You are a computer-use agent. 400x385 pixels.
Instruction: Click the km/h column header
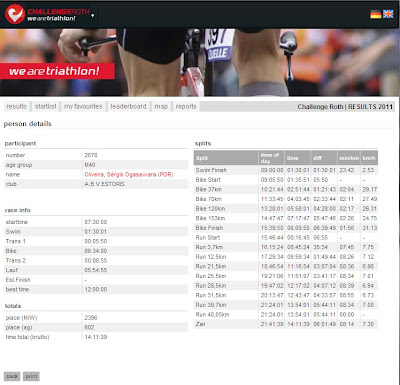point(369,158)
